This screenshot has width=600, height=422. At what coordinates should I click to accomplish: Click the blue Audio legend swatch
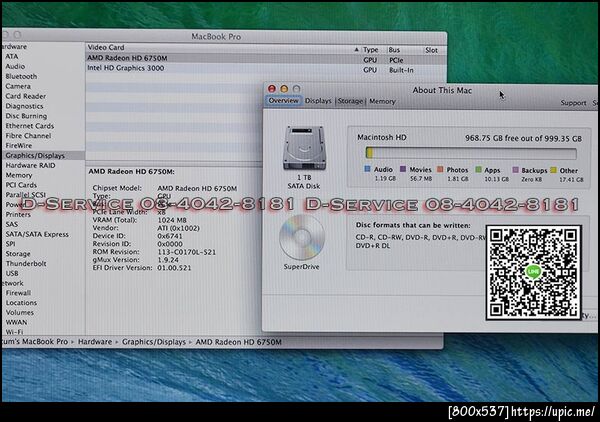pos(368,169)
